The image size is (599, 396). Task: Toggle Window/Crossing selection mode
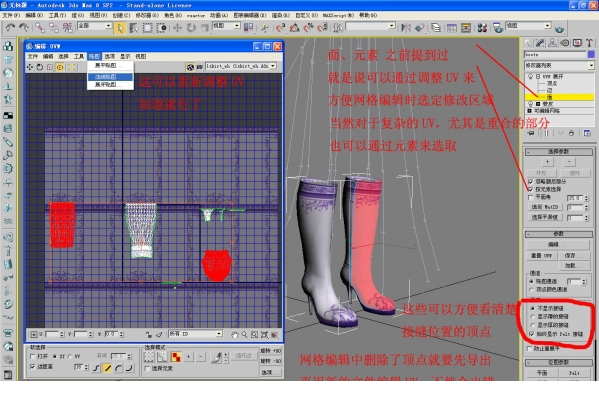tap(162, 27)
